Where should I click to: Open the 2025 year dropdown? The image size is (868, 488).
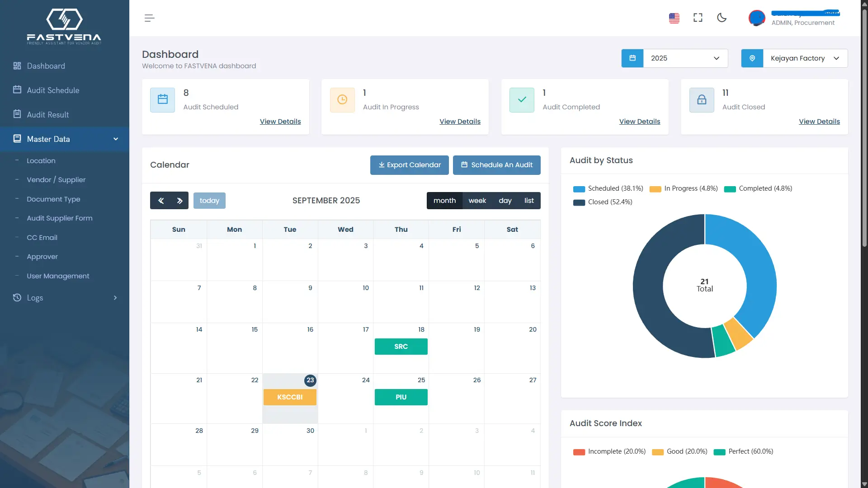pyautogui.click(x=685, y=58)
